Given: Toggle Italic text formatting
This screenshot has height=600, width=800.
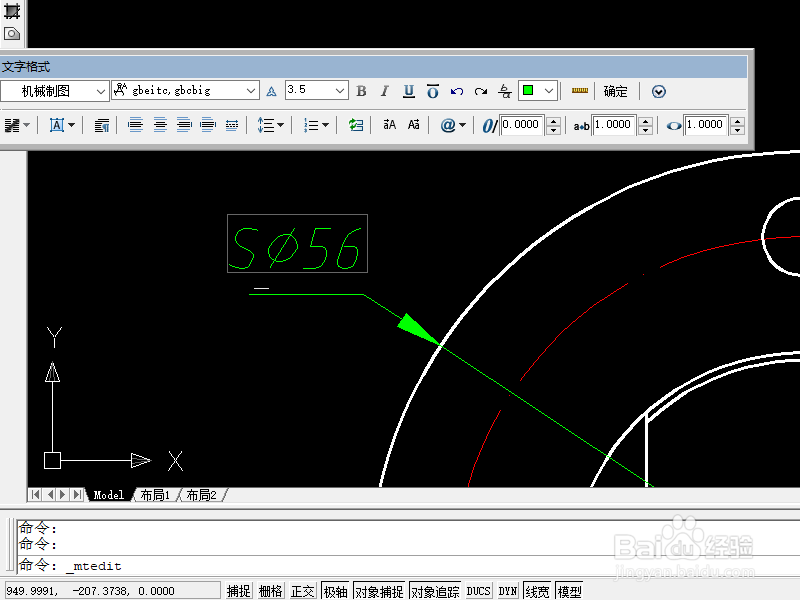Looking at the screenshot, I should click(385, 91).
